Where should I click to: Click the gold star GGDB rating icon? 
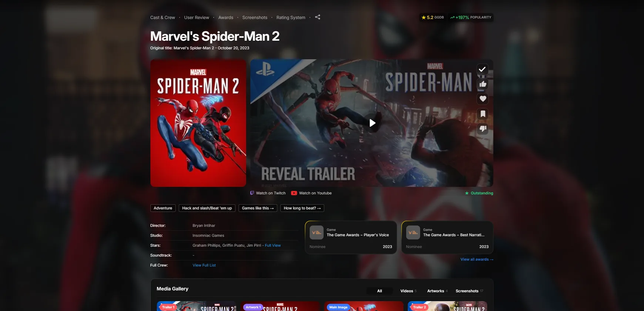pyautogui.click(x=423, y=17)
